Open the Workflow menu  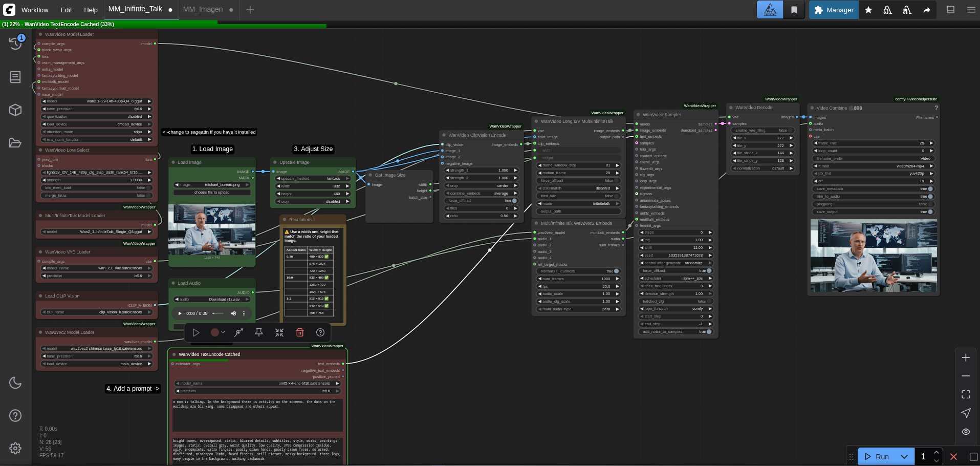(35, 10)
